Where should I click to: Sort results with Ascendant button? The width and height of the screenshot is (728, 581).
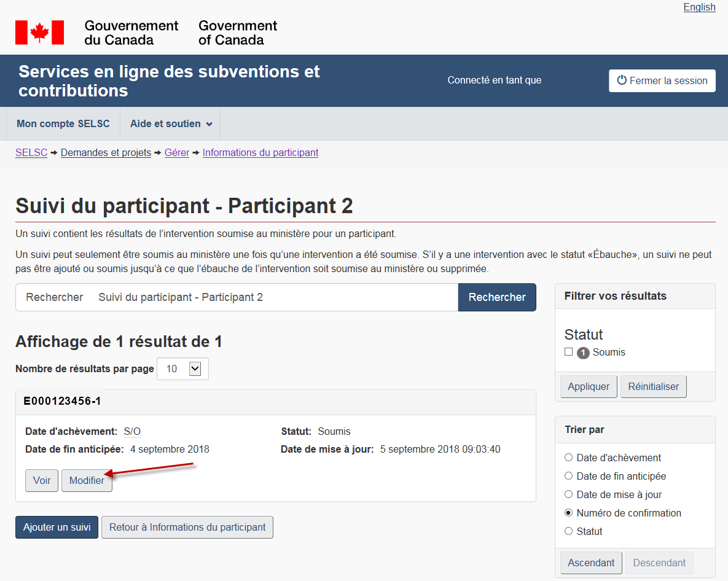pos(591,563)
